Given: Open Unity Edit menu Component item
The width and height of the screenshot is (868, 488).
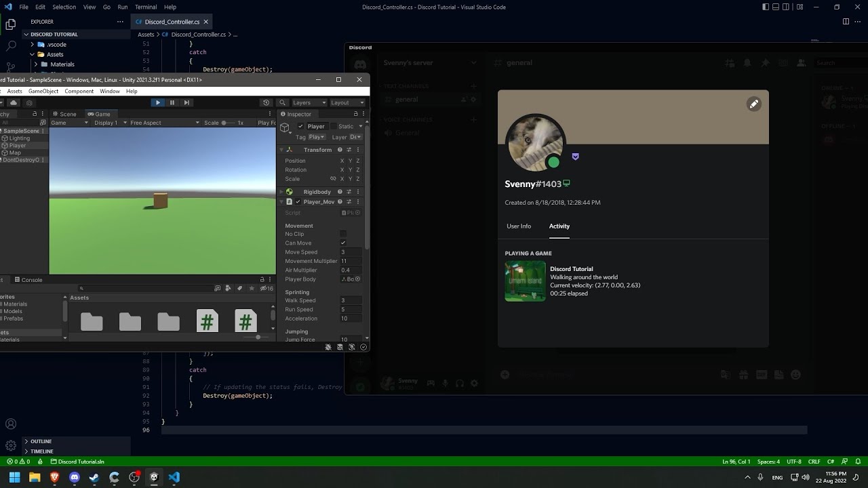Looking at the screenshot, I should (x=79, y=91).
